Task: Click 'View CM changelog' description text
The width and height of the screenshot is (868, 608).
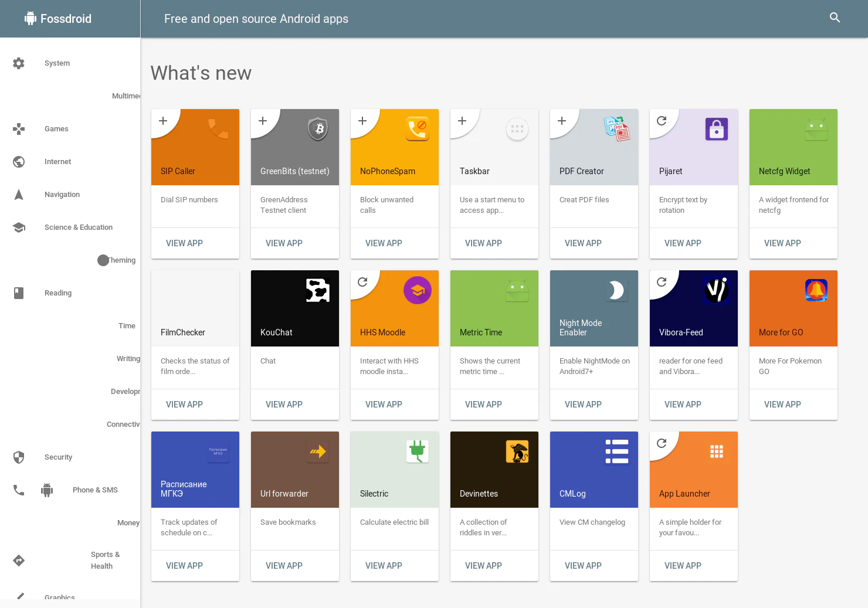Action: click(x=592, y=522)
